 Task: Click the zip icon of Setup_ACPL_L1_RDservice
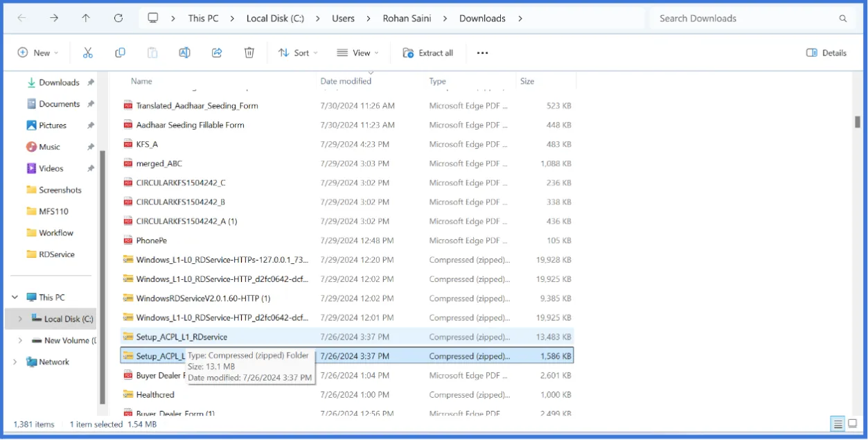[x=128, y=337]
